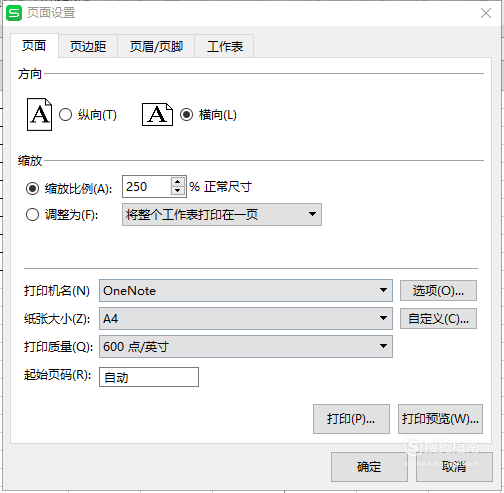The width and height of the screenshot is (504, 493).
Task: Confirm with the 确定 button
Action: click(x=369, y=467)
